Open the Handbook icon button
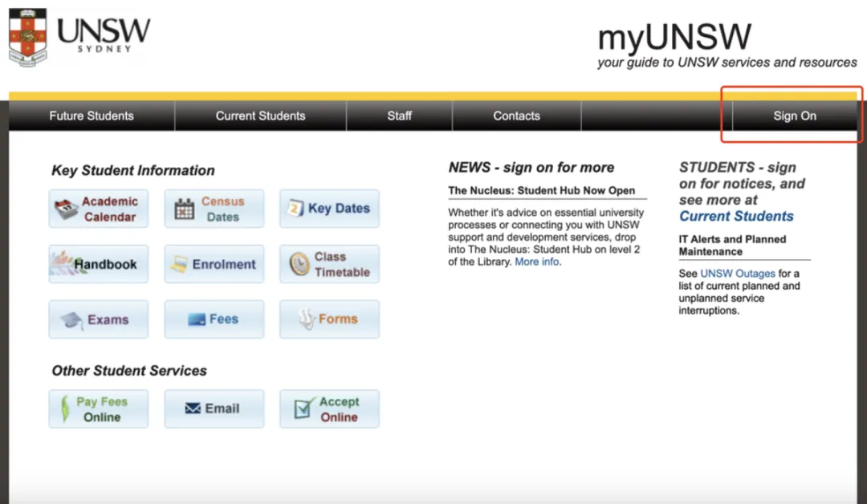The height and width of the screenshot is (504, 867). pyautogui.click(x=98, y=264)
